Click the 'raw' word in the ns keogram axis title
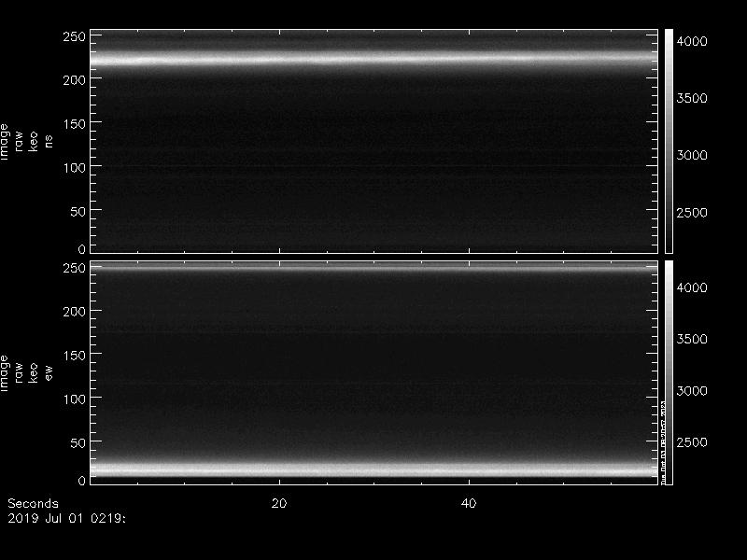This screenshot has height=560, width=747. click(18, 141)
